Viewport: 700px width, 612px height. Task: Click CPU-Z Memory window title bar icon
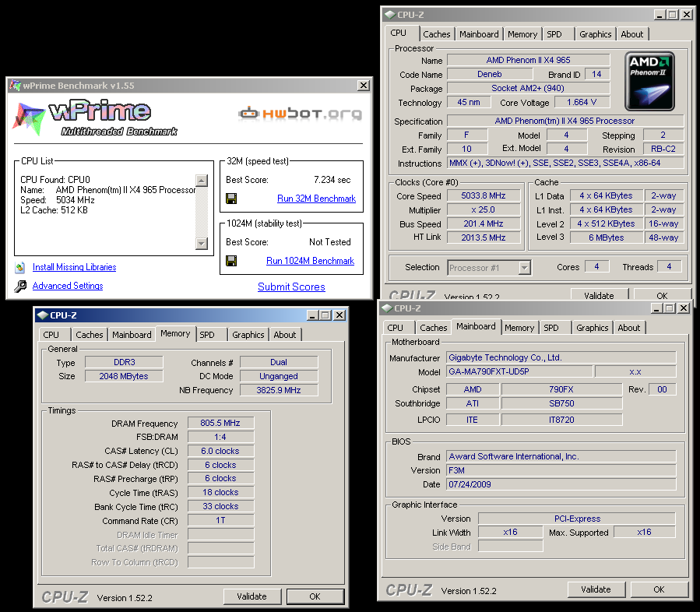tap(42, 315)
